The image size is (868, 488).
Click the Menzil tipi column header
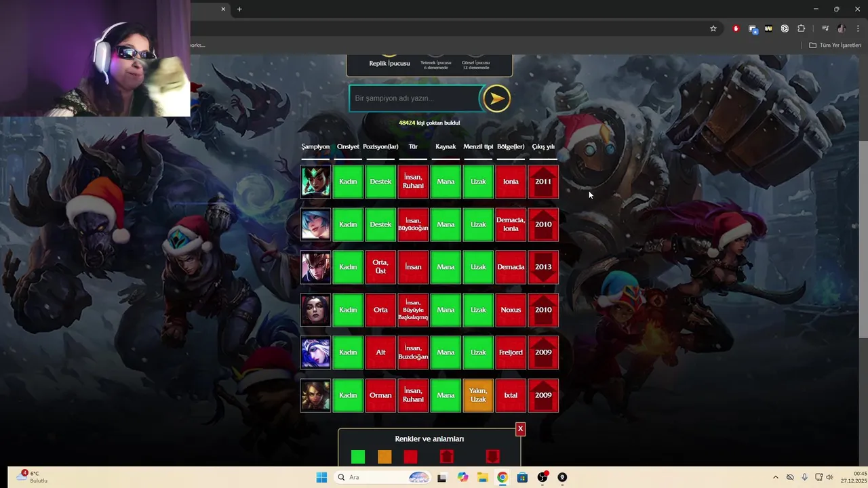point(478,146)
